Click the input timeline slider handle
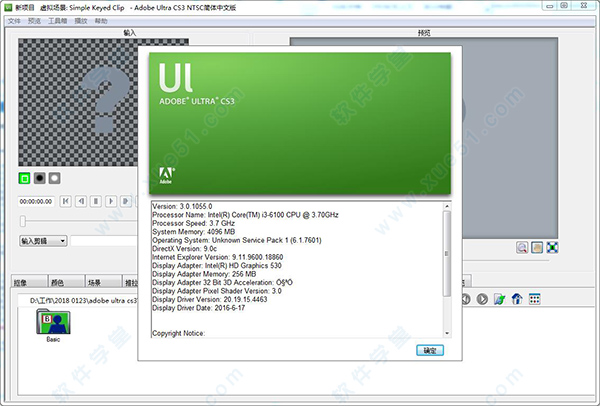 (x=23, y=221)
